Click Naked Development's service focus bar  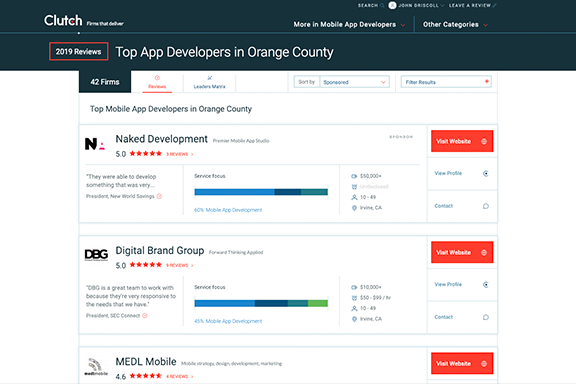point(261,192)
